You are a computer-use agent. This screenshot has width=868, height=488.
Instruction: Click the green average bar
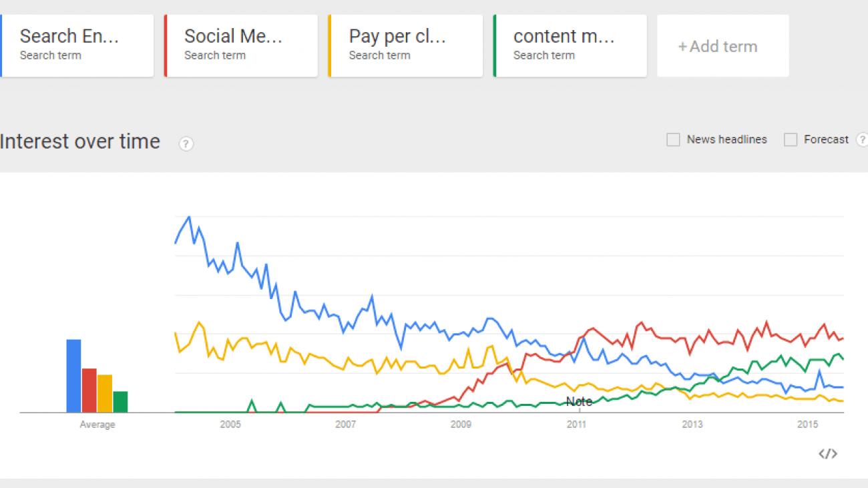(x=120, y=402)
